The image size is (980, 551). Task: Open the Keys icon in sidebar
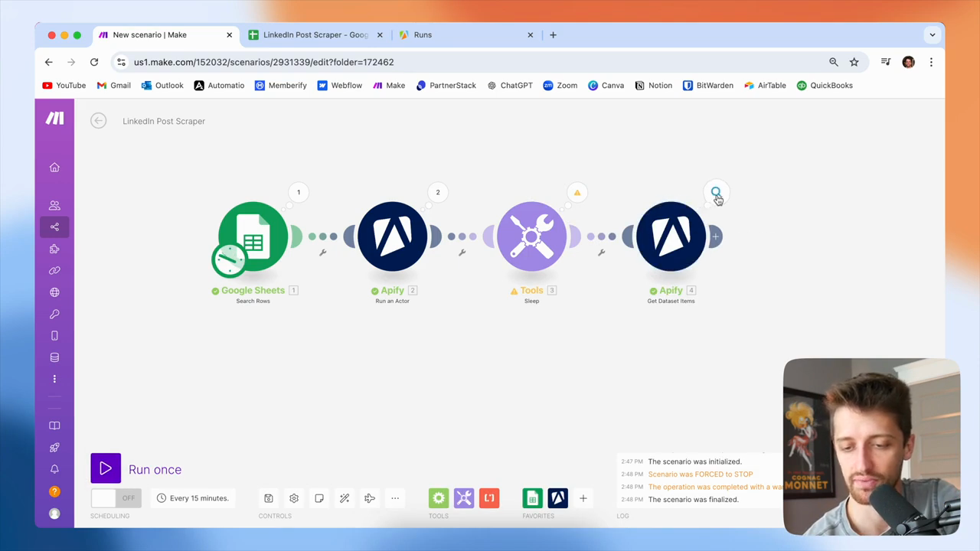[54, 314]
